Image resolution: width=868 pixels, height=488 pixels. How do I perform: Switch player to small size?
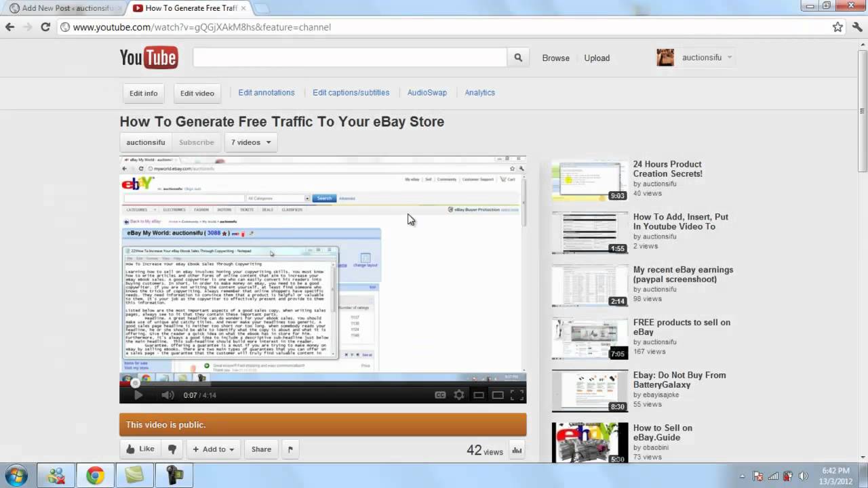[x=479, y=395]
